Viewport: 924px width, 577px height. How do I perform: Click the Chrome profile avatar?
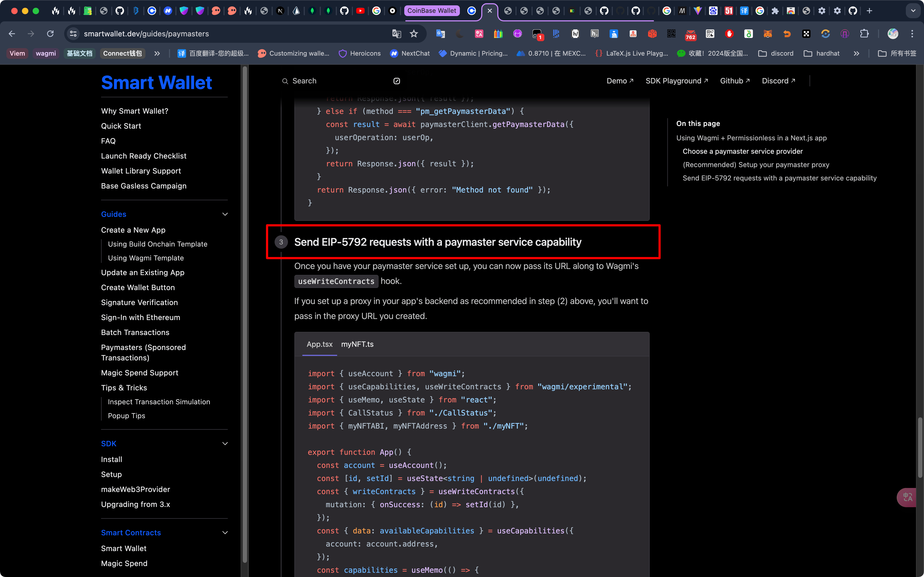[893, 34]
